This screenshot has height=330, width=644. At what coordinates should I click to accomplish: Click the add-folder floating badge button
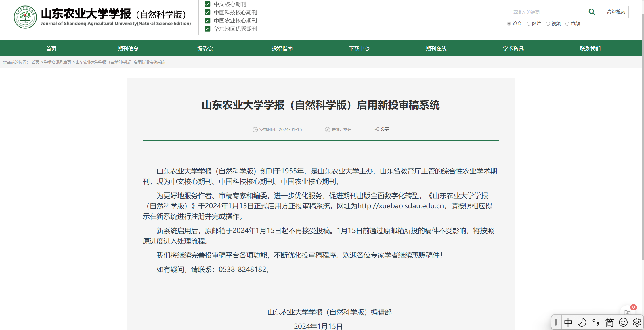[628, 312]
